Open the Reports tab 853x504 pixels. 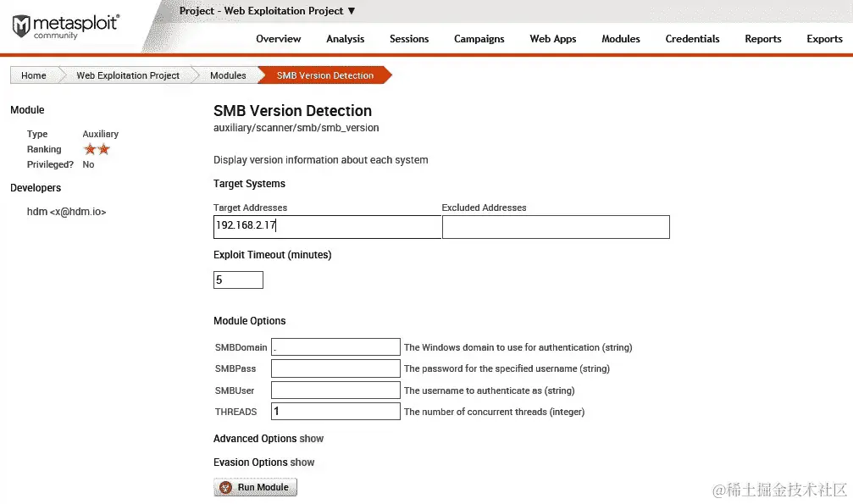762,39
